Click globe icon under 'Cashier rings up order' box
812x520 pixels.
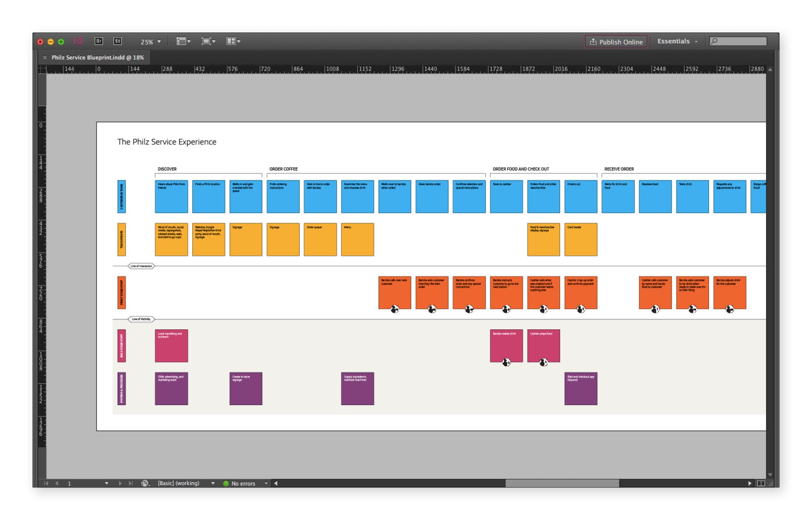pyautogui.click(x=581, y=309)
